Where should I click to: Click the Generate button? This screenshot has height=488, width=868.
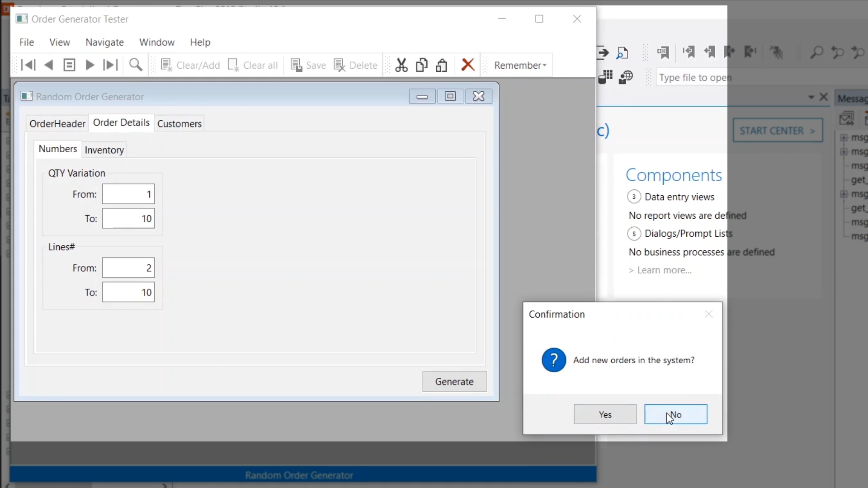tap(454, 381)
